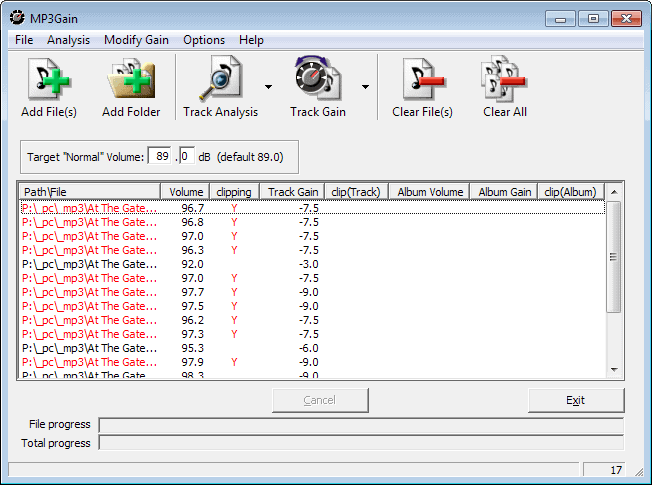The height and width of the screenshot is (485, 652).
Task: Select the file row with volume 96.3
Action: coord(313,250)
